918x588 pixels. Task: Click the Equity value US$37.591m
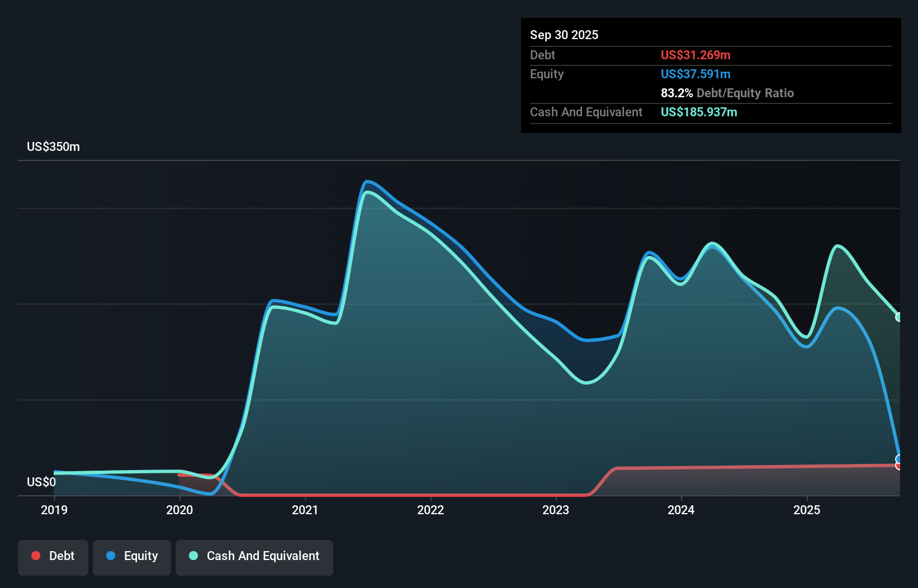(x=695, y=74)
